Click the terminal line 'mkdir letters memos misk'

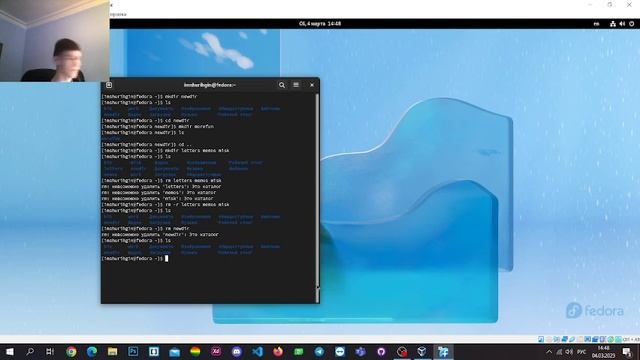(x=197, y=151)
